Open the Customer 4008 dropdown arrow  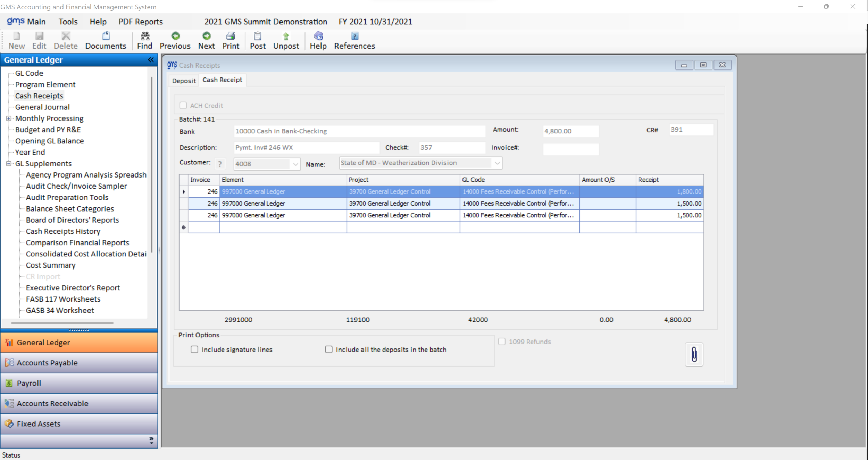coord(295,164)
